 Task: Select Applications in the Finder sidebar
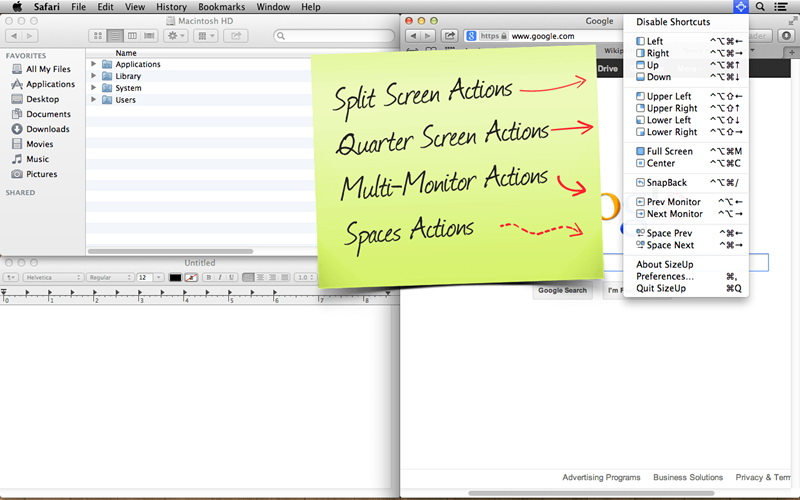tap(50, 84)
